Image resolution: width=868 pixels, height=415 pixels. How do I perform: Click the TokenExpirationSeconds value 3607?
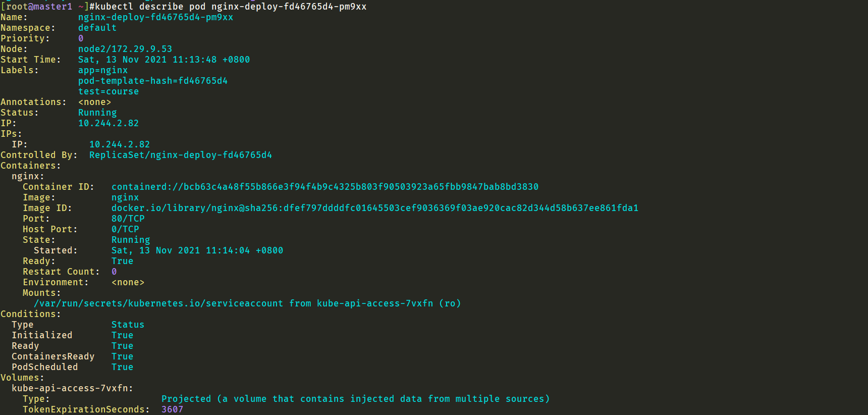pos(173,409)
